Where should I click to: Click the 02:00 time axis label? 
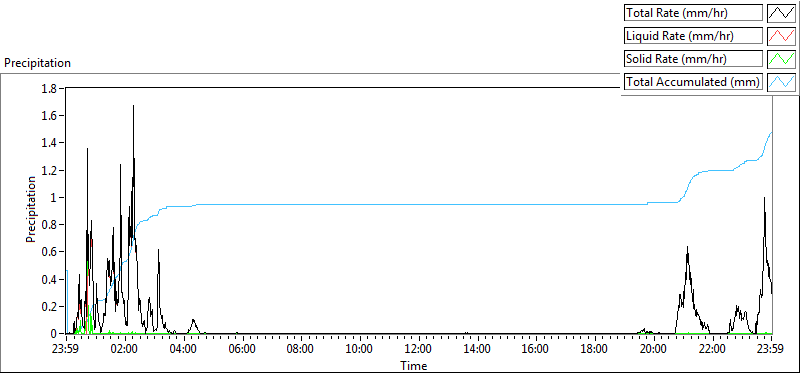(125, 350)
